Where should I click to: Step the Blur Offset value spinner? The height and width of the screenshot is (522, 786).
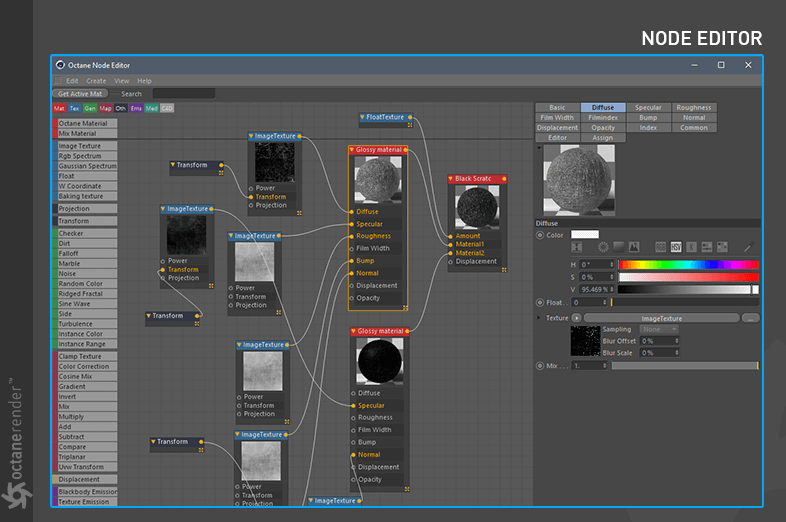[x=677, y=341]
